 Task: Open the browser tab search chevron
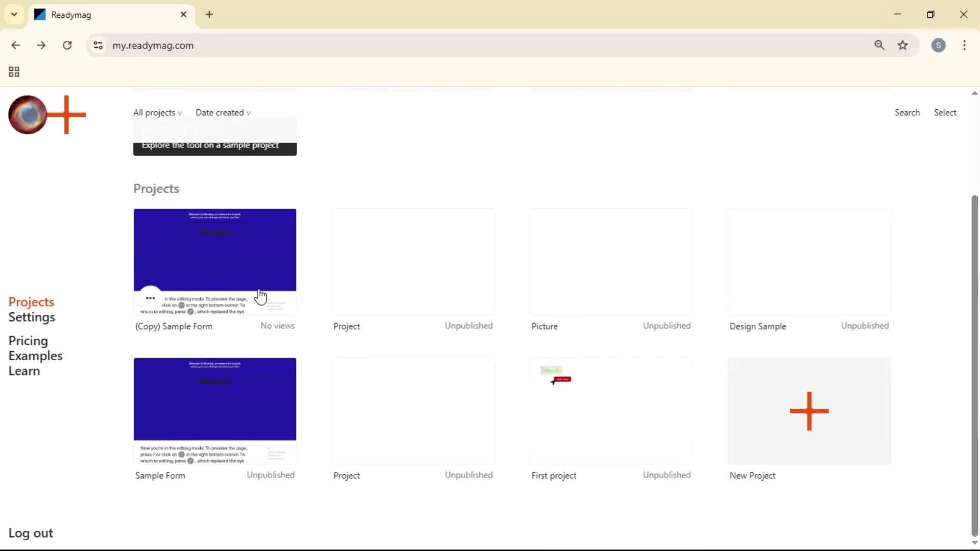click(14, 14)
